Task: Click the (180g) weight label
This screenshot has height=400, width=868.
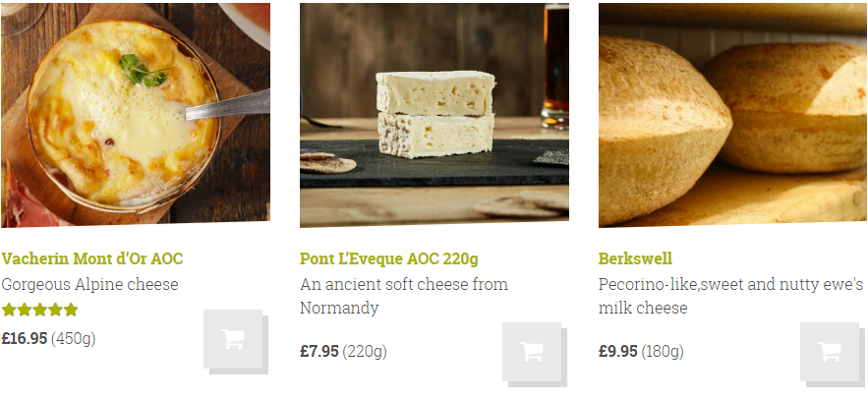Action: 663,352
